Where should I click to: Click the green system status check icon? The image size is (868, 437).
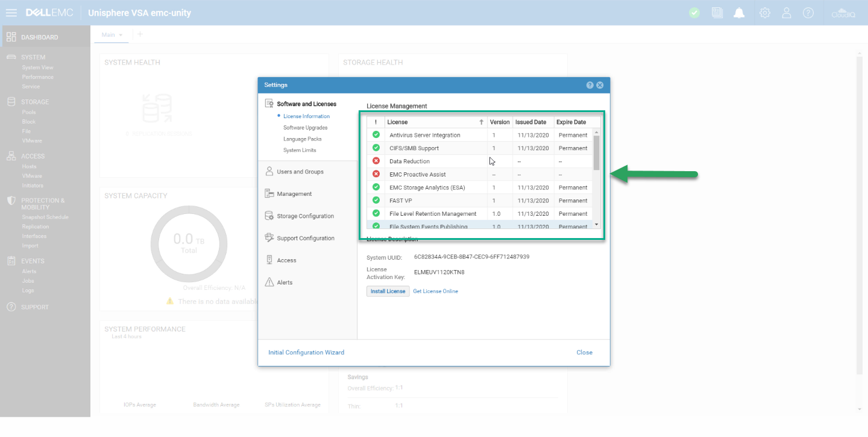tap(694, 13)
